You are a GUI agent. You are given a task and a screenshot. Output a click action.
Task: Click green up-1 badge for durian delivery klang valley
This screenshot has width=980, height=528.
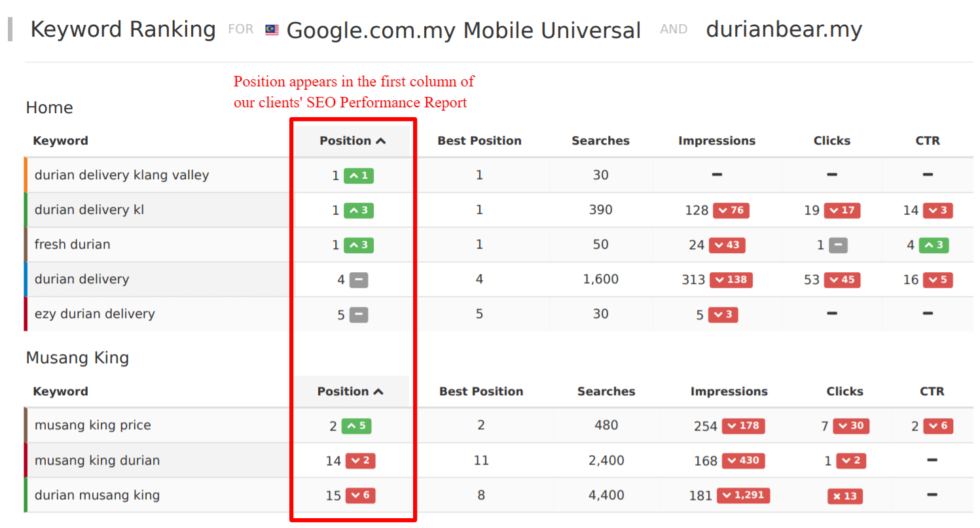click(x=359, y=175)
